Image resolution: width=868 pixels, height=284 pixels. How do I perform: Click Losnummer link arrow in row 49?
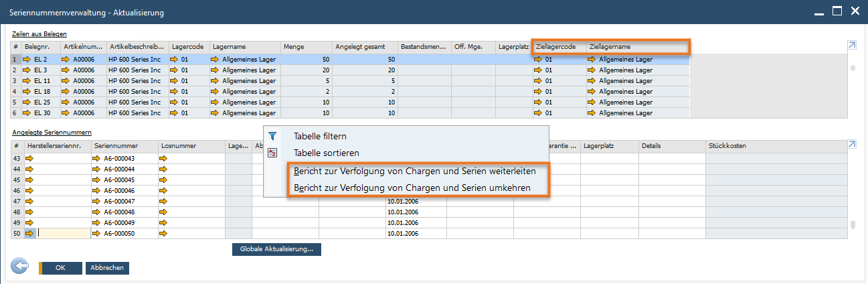pyautogui.click(x=163, y=223)
